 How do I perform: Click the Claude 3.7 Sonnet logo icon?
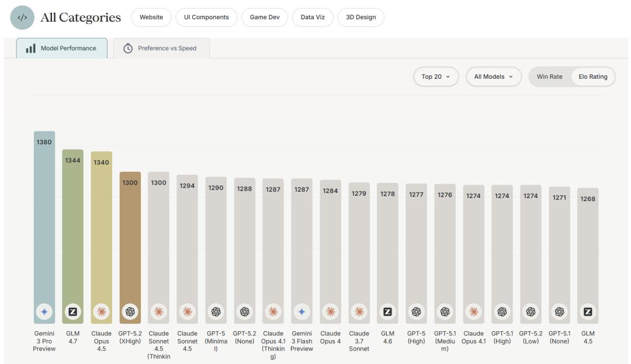coord(359,312)
